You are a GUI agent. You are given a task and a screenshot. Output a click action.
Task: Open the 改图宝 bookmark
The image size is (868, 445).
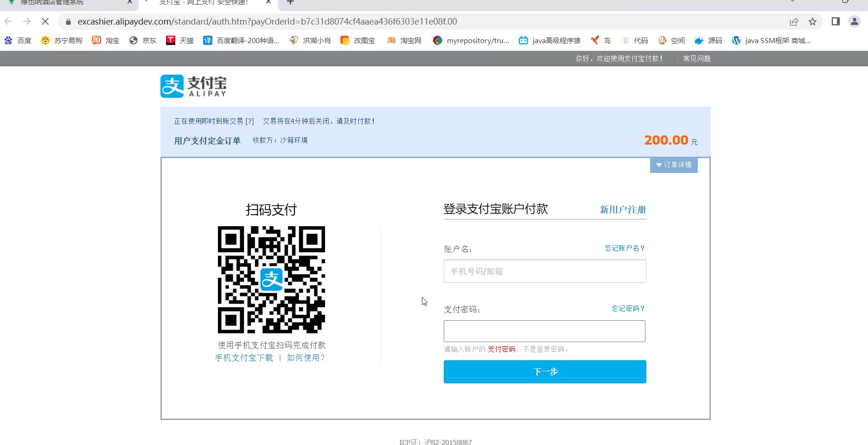click(357, 41)
